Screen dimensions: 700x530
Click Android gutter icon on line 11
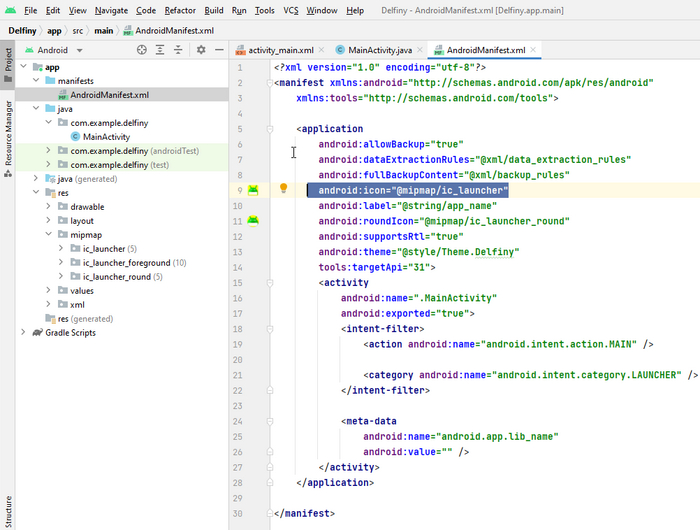(253, 220)
